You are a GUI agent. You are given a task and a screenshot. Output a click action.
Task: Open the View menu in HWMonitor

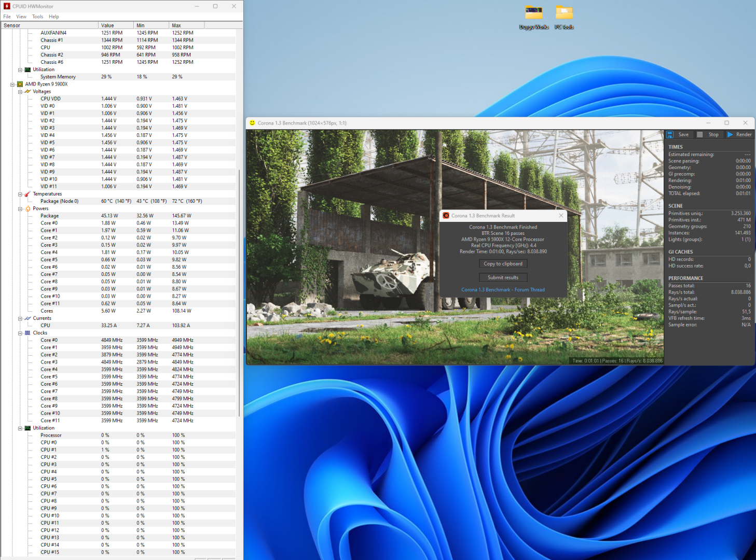[x=21, y=17]
